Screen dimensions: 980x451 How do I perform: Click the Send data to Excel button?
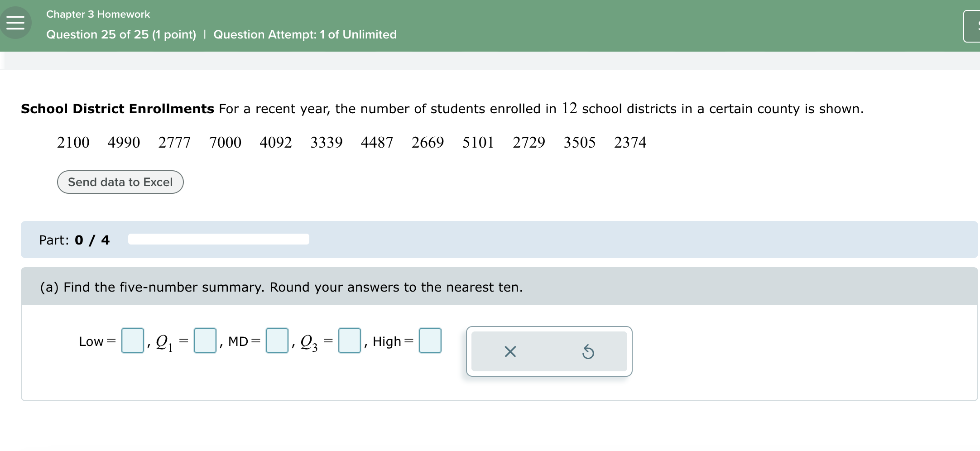point(120,182)
